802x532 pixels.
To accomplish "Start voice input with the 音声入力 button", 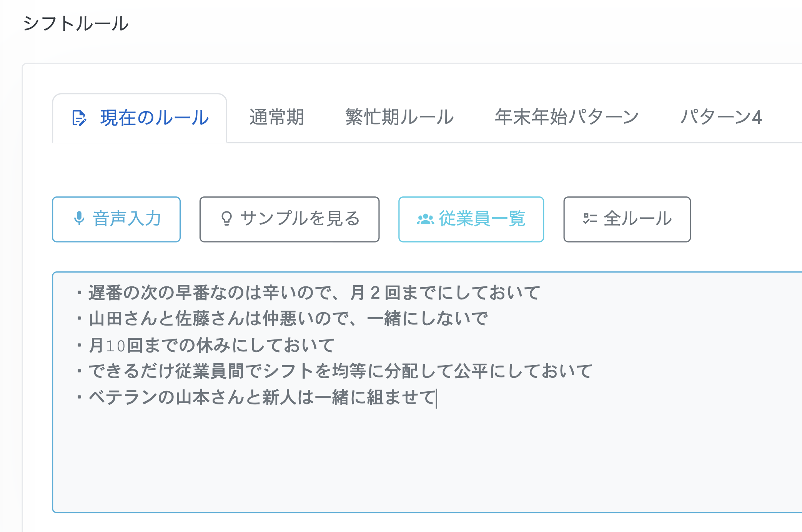I will [116, 218].
